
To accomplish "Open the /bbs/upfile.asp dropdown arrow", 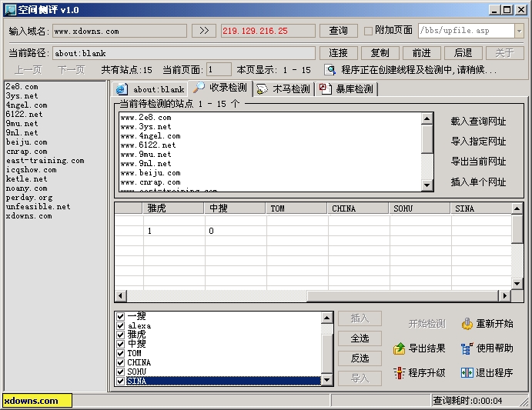I will pos(519,32).
